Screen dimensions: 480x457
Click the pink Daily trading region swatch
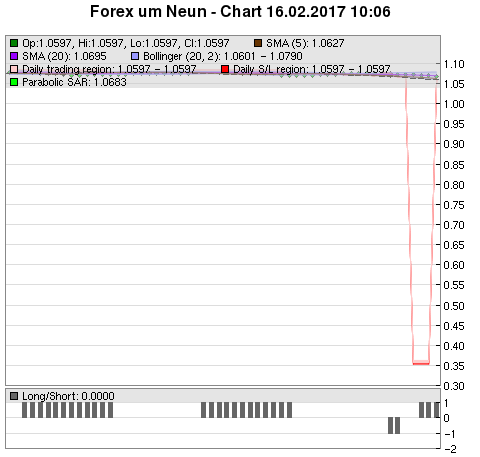coord(14,69)
